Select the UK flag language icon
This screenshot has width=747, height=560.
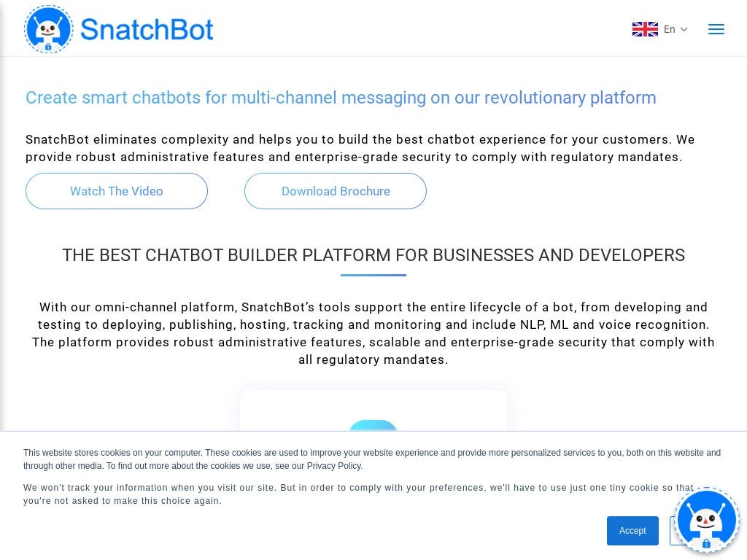coord(645,29)
